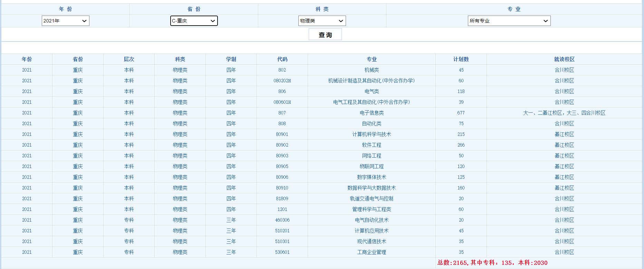Click the 年 份 filter label
644x269 pixels.
65,9
